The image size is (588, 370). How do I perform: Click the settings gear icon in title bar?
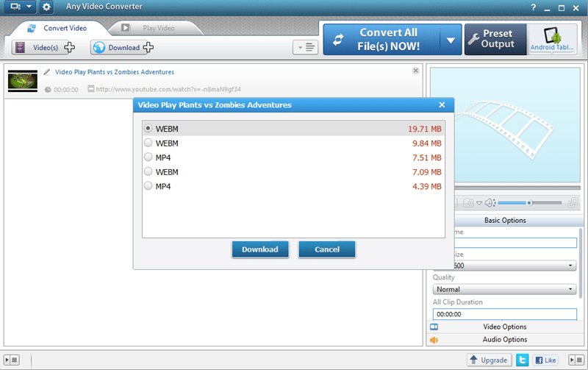46,7
